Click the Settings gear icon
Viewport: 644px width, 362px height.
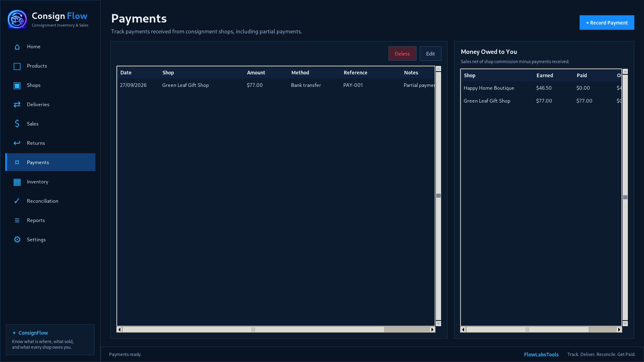point(17,239)
